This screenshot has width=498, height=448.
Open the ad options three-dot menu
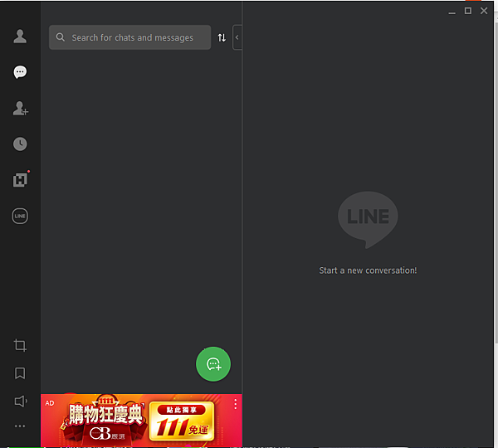[x=236, y=404]
